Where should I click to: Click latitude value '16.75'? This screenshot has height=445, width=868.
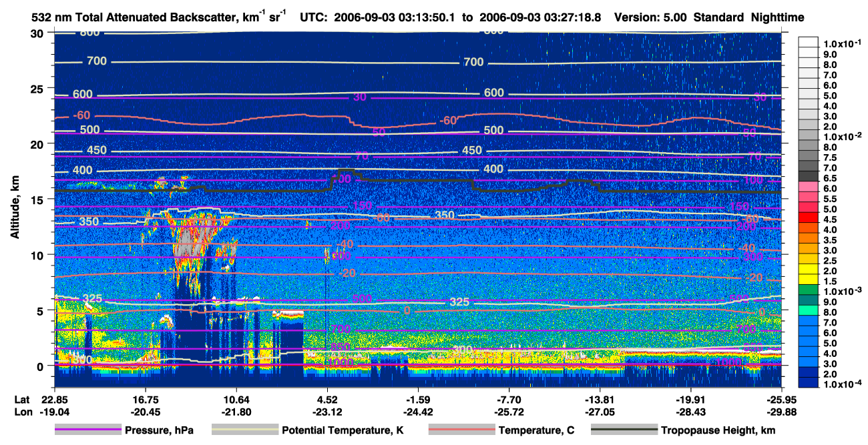coord(145,400)
